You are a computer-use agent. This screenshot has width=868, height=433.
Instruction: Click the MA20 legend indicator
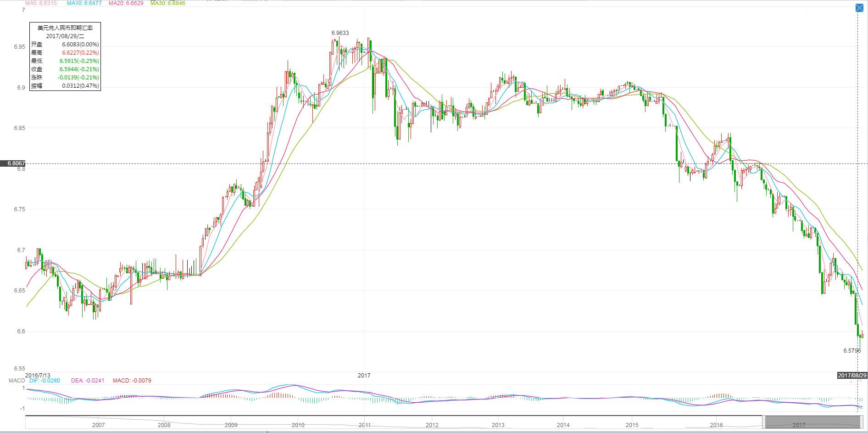click(x=126, y=3)
